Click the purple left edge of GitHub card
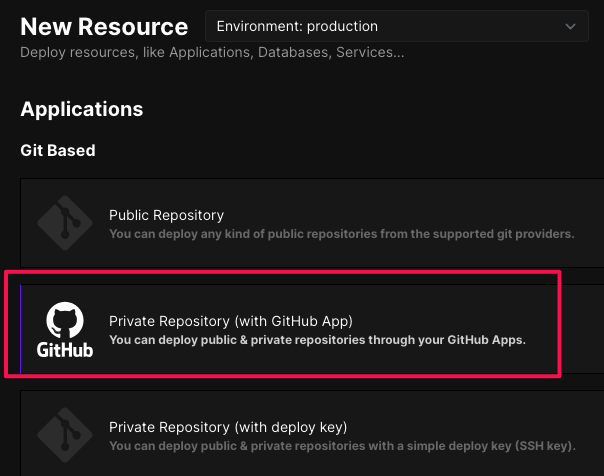The image size is (604, 476). (x=20, y=329)
